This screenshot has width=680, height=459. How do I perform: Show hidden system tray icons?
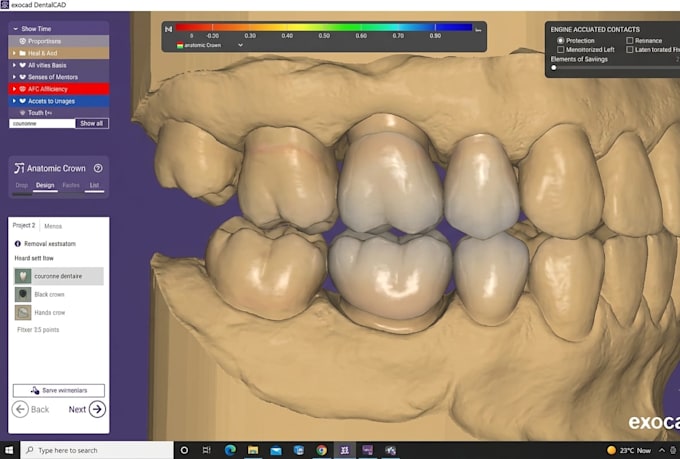click(x=662, y=450)
